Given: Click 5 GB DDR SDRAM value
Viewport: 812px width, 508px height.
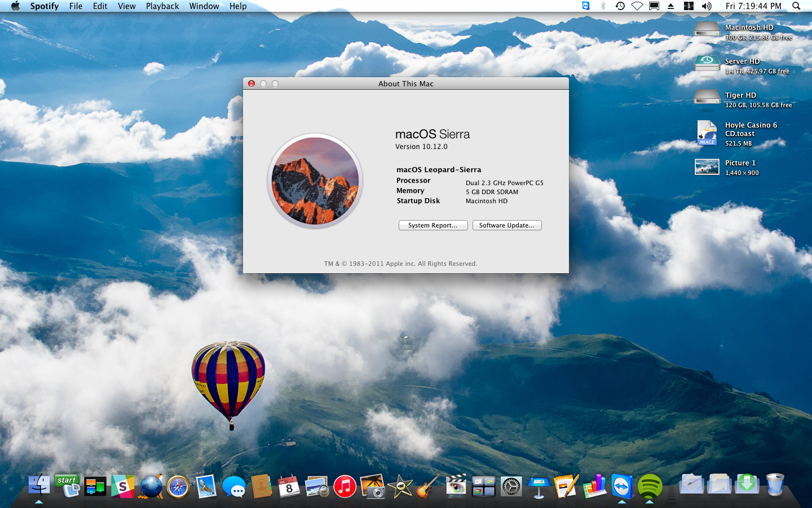Looking at the screenshot, I should (x=492, y=192).
